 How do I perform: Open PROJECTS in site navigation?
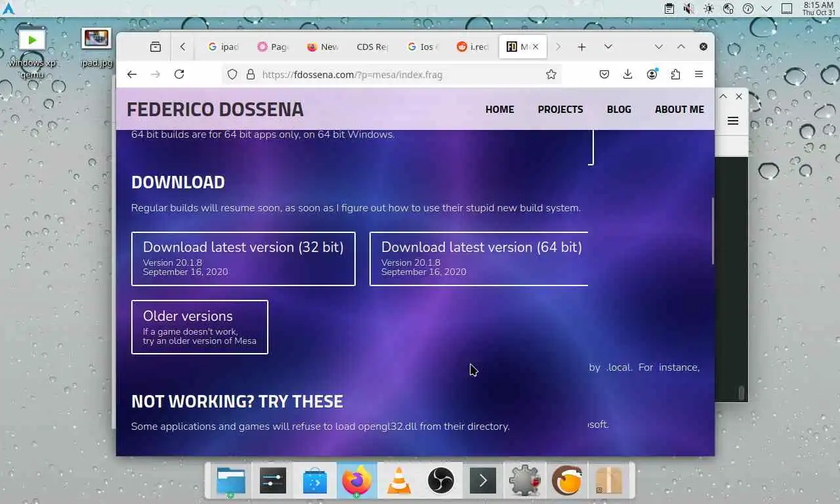[x=560, y=110]
